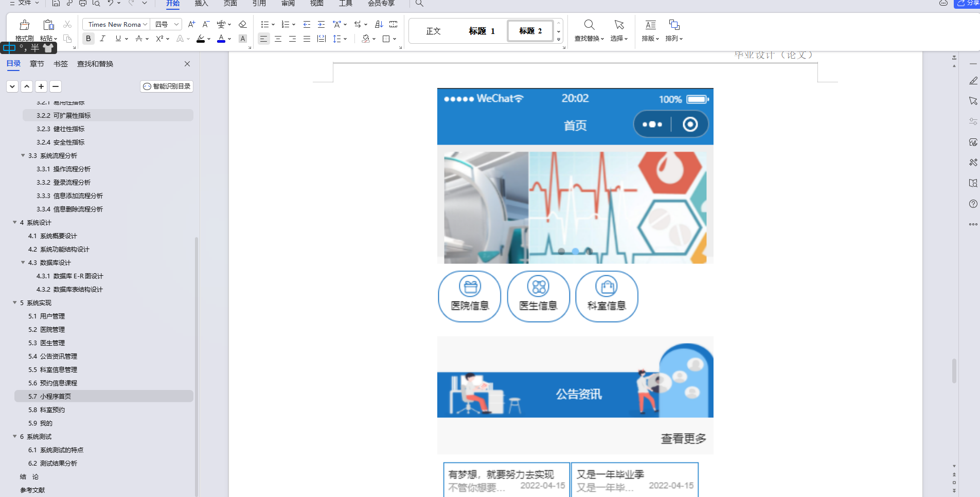Screen dimensions: 980x497
Task: Clear formatting with the 清除格式 eraser icon
Action: 242,24
